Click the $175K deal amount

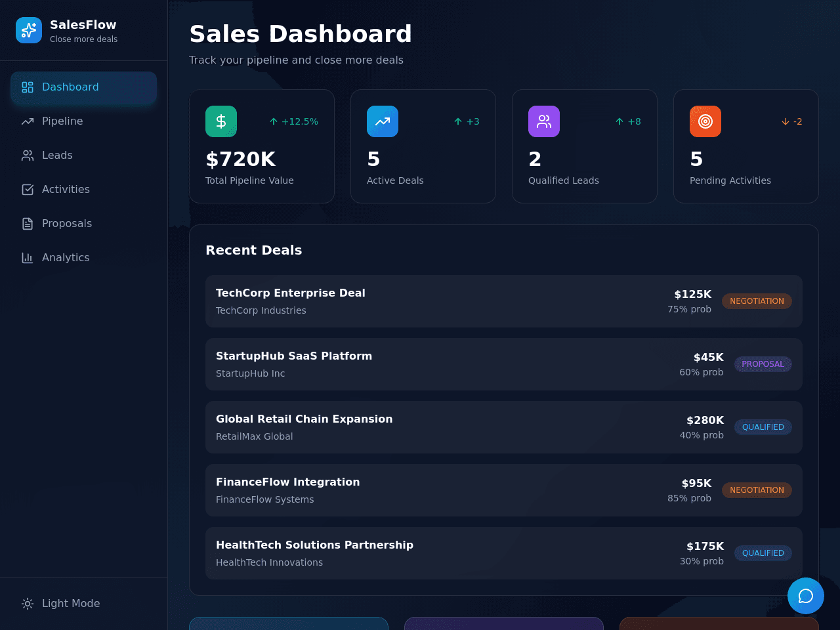(x=705, y=547)
